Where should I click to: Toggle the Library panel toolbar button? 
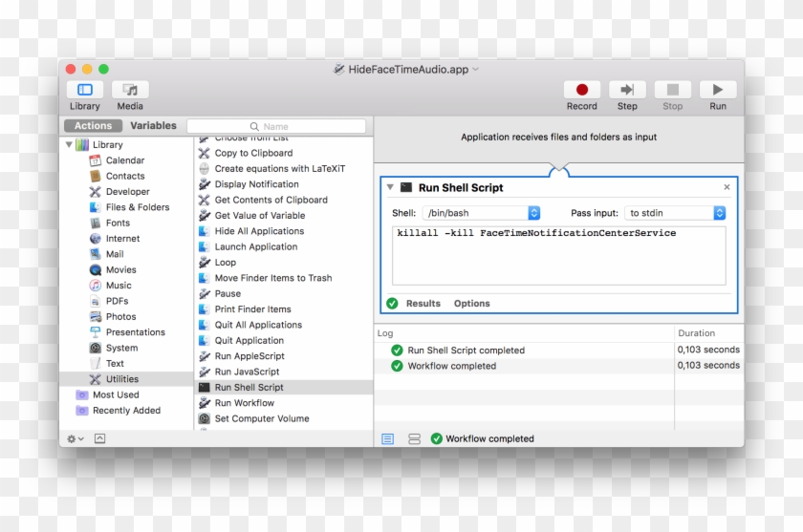(x=84, y=90)
